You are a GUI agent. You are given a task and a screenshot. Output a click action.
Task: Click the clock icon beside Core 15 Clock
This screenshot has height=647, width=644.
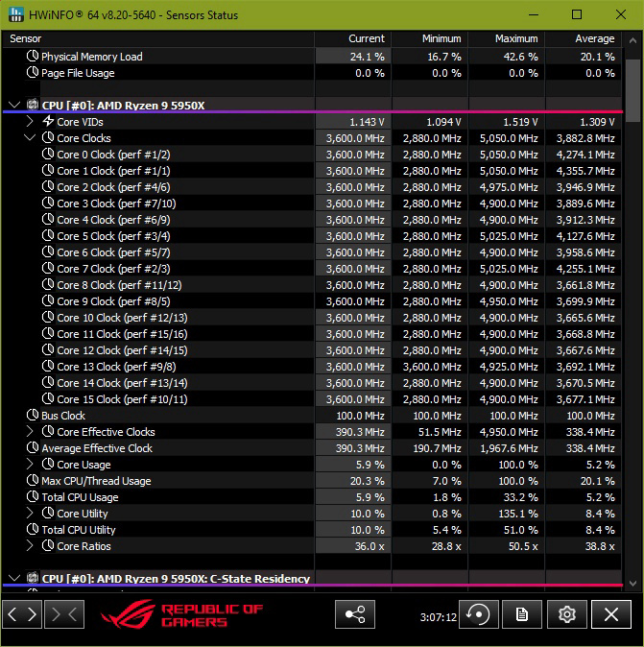48,398
